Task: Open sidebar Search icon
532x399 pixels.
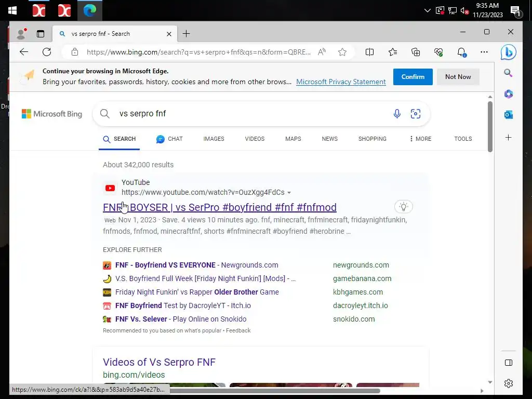Action: 508,73
